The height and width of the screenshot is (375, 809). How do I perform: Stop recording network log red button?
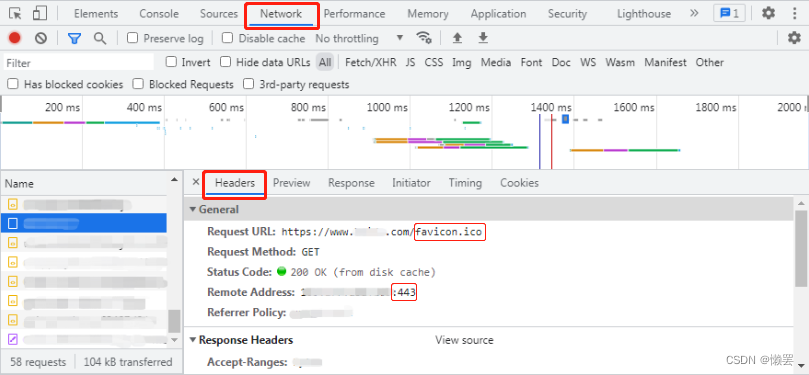14,38
